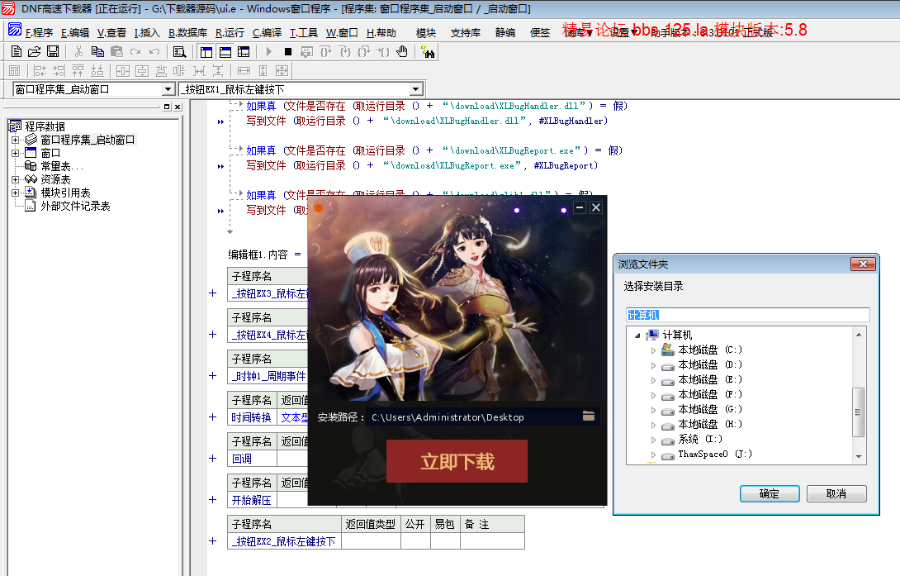Click the 计算机 folder name input field
The image size is (900, 576).
tap(747, 315)
